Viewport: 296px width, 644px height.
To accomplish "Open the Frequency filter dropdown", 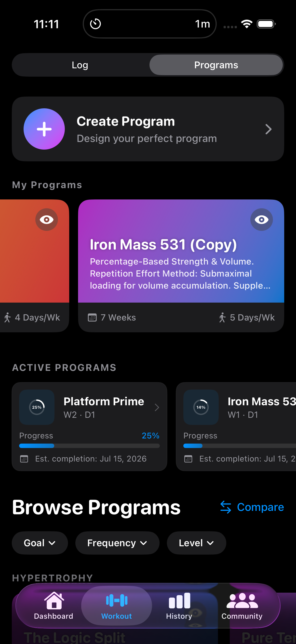I will point(117,543).
